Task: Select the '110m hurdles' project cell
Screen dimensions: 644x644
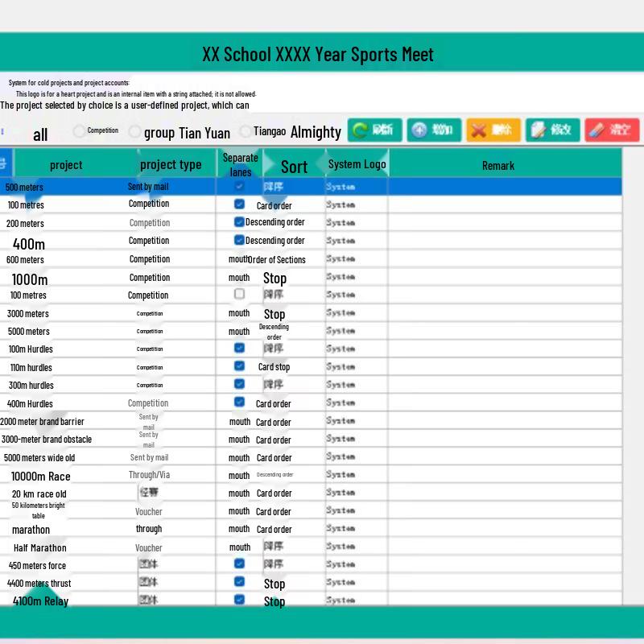Action: (31, 368)
